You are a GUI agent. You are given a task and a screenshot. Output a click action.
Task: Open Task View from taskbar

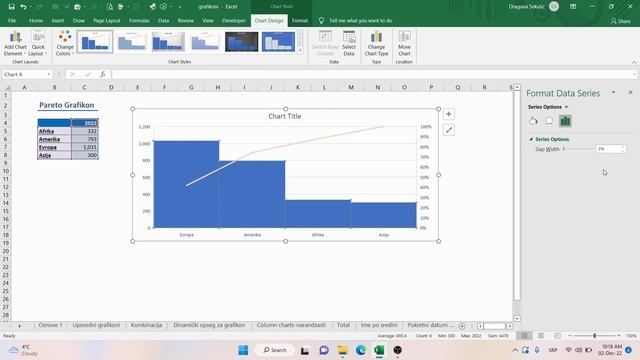pos(305,350)
